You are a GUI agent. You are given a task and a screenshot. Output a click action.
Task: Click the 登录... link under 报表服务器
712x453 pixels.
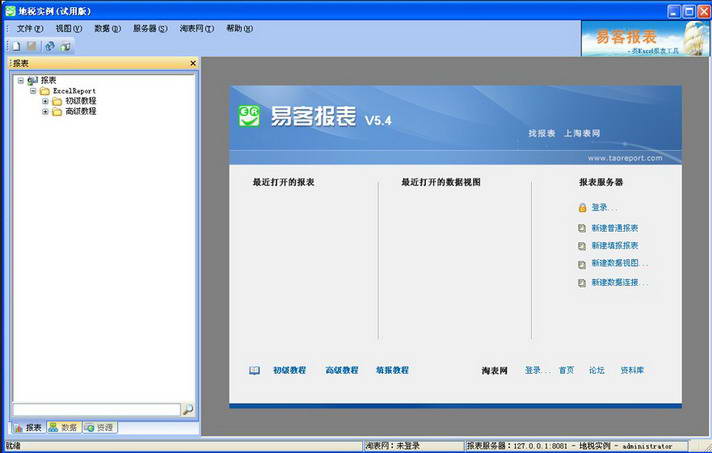[604, 208]
